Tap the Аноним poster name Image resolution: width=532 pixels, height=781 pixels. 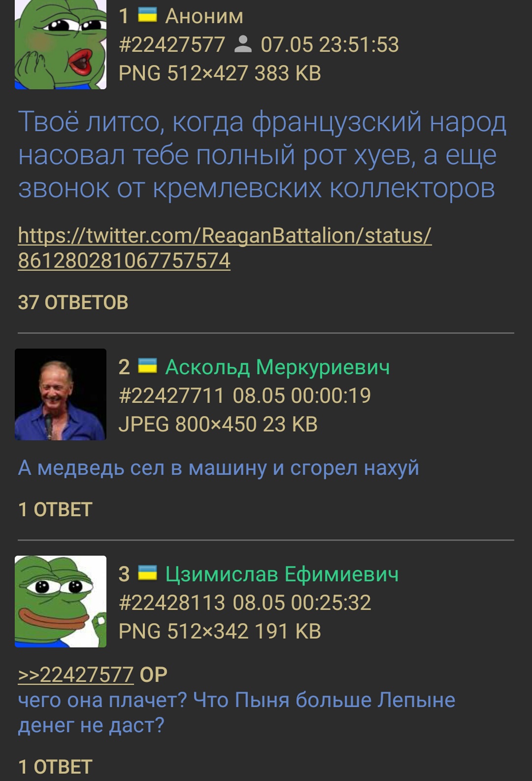tap(204, 16)
